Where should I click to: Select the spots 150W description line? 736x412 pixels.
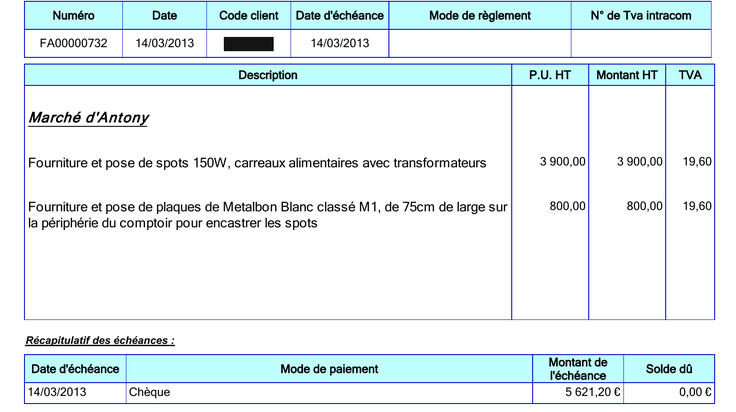(257, 163)
